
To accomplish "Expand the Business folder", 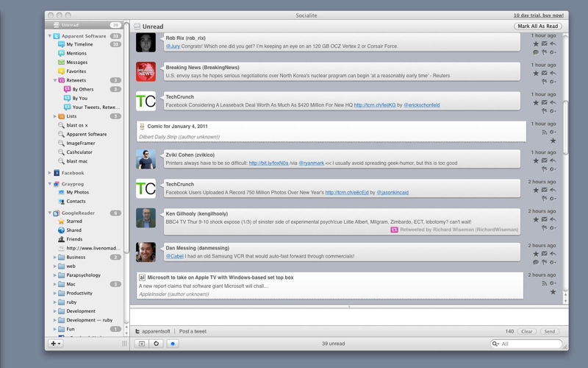I will [x=54, y=257].
